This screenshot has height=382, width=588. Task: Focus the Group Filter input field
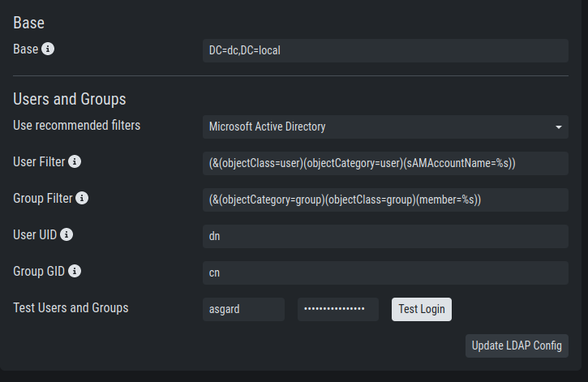tap(385, 200)
